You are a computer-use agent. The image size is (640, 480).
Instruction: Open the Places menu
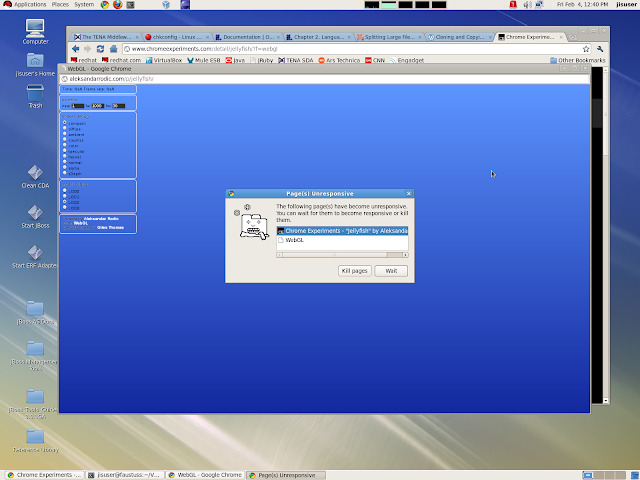pyautogui.click(x=60, y=4)
